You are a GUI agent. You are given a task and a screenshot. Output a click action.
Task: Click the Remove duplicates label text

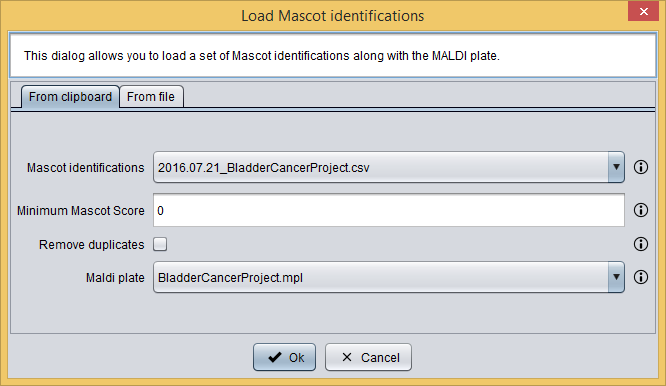tap(91, 245)
